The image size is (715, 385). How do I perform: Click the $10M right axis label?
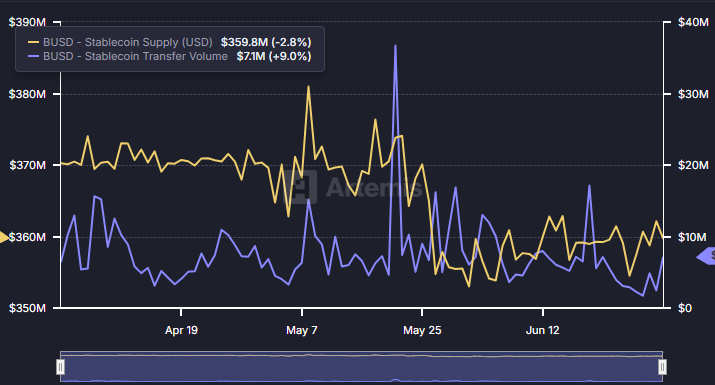693,237
